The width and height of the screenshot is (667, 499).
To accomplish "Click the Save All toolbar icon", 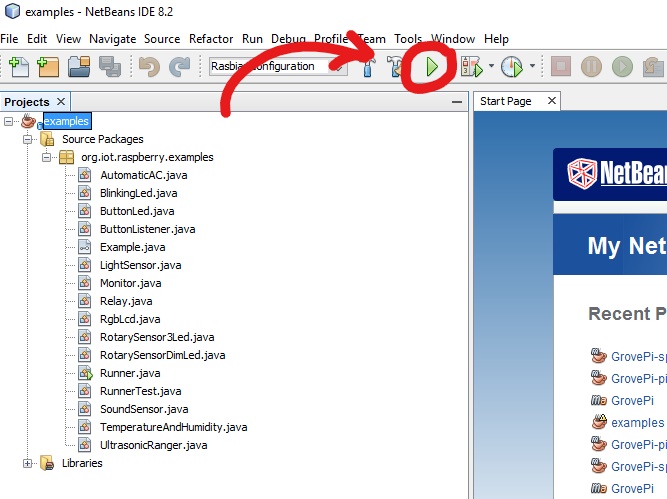I will (x=110, y=66).
